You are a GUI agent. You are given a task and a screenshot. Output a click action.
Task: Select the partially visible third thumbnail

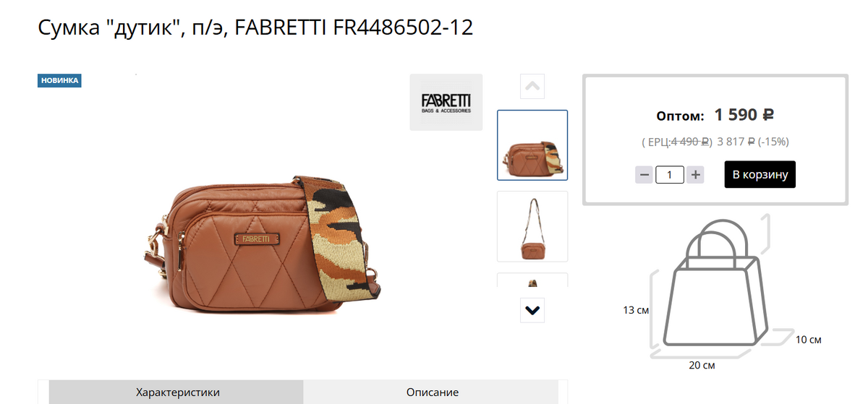[532, 280]
